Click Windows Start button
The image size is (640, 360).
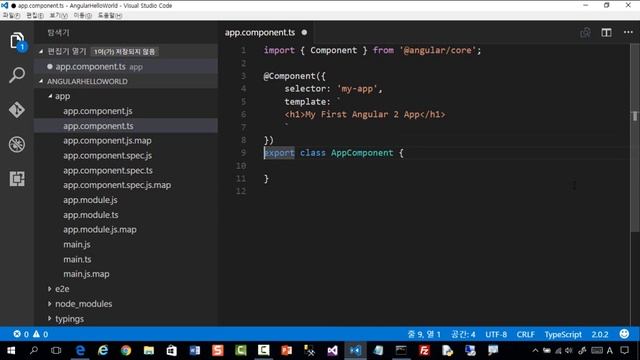point(11,351)
